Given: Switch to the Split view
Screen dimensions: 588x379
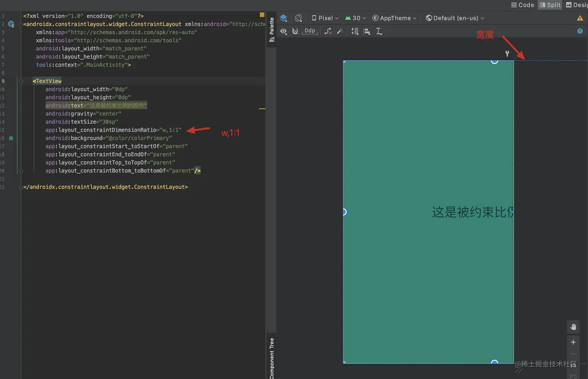Looking at the screenshot, I should pos(550,5).
